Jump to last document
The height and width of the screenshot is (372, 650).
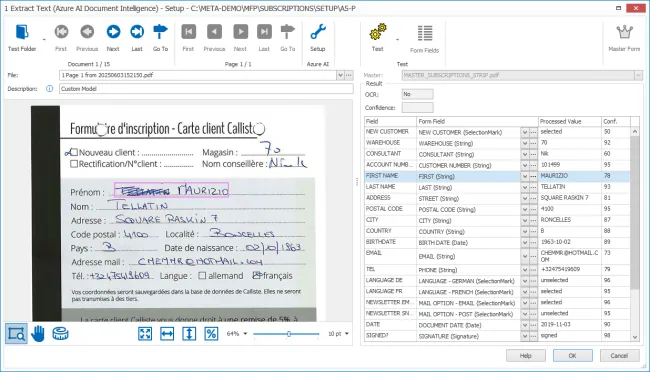[x=137, y=37]
